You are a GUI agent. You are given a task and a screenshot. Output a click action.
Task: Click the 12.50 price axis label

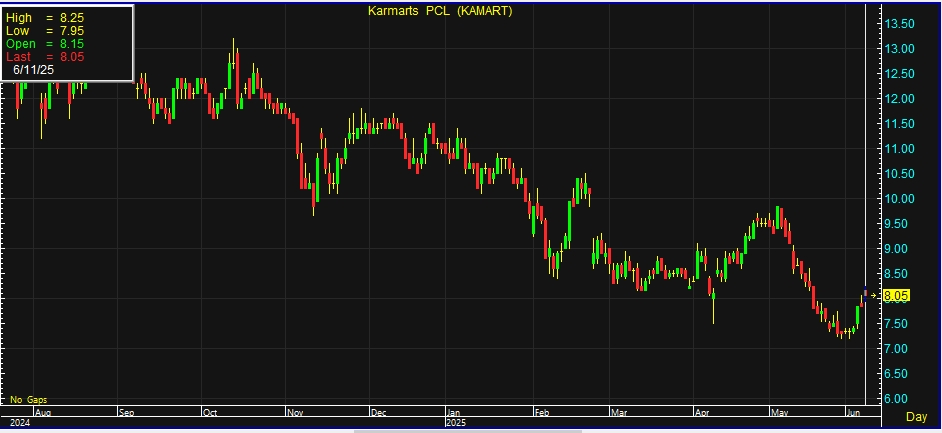(899, 74)
